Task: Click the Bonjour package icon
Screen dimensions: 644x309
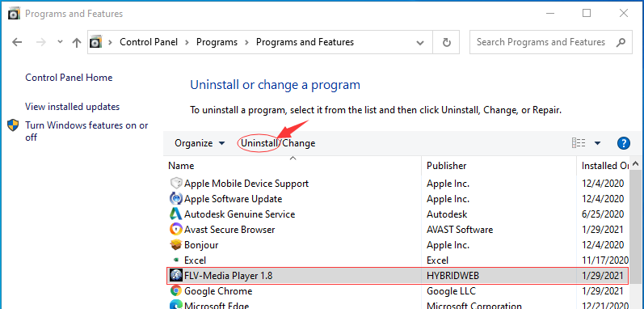Action: tap(176, 245)
